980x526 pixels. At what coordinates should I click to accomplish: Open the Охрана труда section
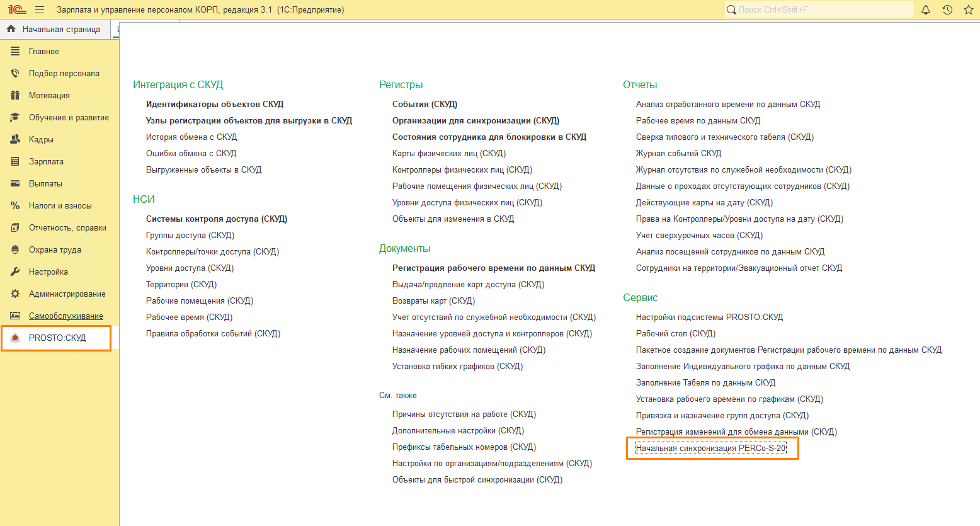click(55, 250)
